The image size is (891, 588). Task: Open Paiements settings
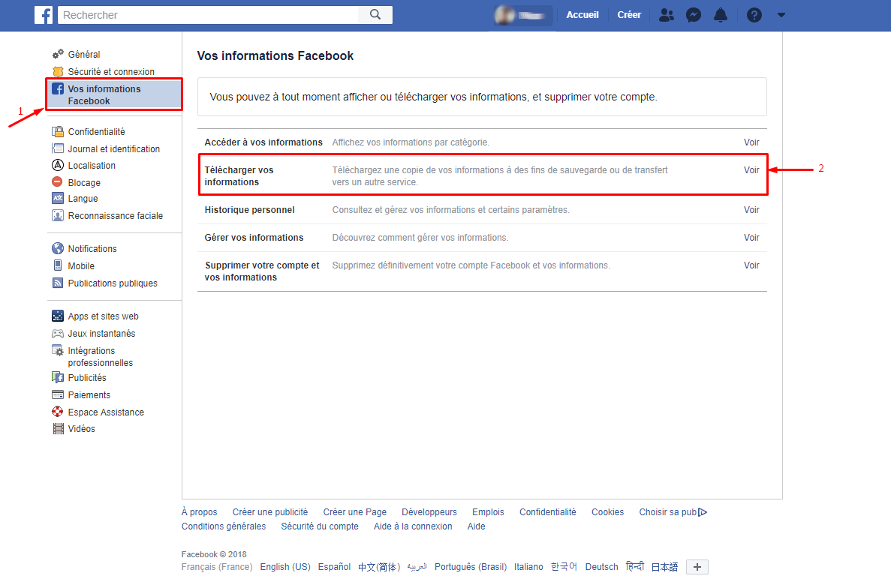pyautogui.click(x=89, y=395)
